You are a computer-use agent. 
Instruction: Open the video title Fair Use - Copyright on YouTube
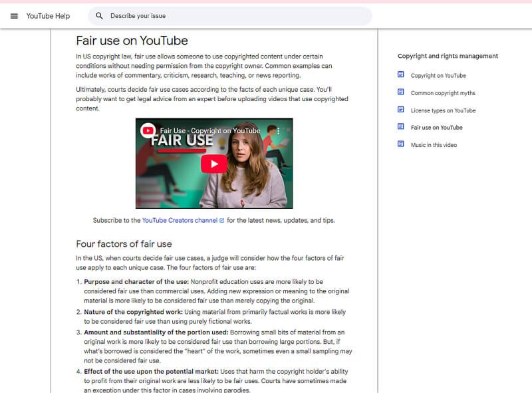[210, 130]
